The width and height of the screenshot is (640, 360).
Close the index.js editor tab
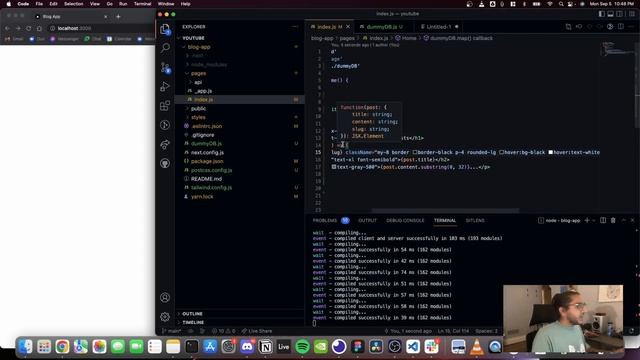pyautogui.click(x=348, y=27)
